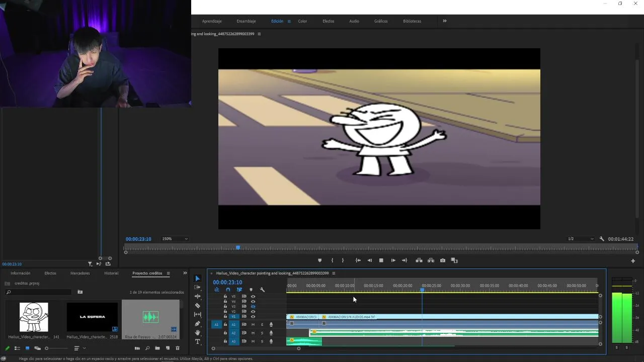Expand hidden panel tabs chevron

[185, 273]
